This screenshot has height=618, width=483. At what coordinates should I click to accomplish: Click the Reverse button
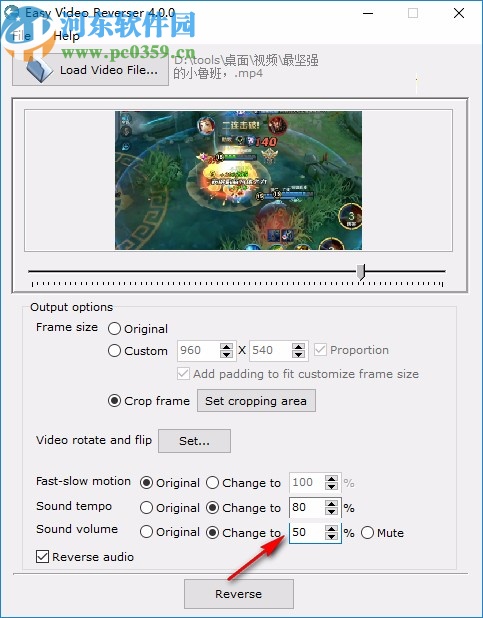239,594
